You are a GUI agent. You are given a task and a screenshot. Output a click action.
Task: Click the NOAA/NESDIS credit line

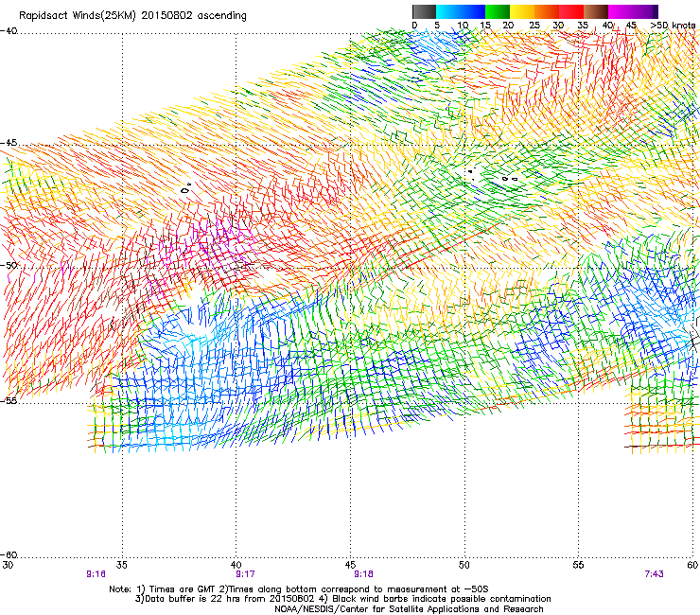pos(409,609)
